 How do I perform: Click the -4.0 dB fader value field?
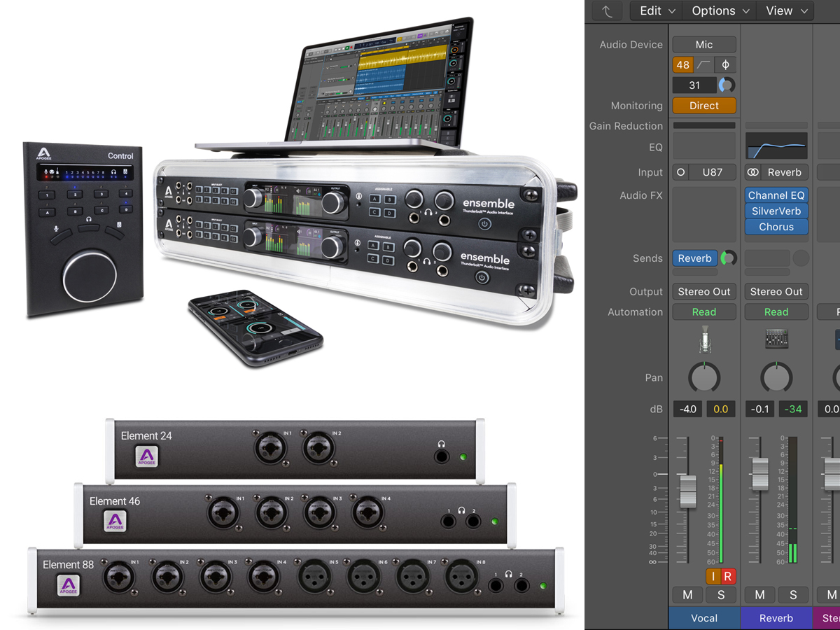point(688,409)
